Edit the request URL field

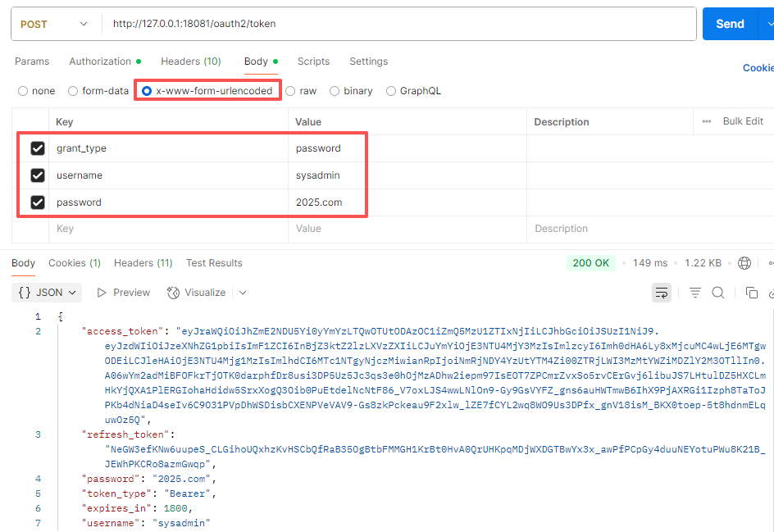point(398,24)
